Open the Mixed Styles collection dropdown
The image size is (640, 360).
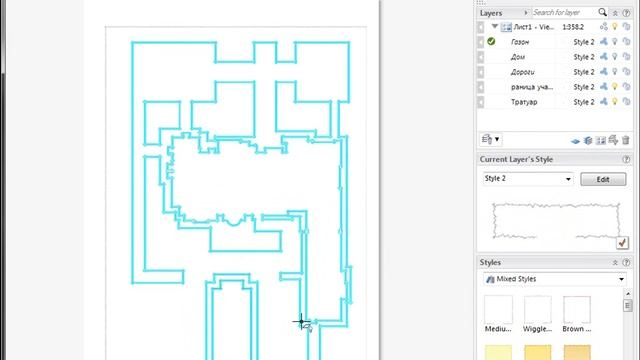[x=621, y=280]
